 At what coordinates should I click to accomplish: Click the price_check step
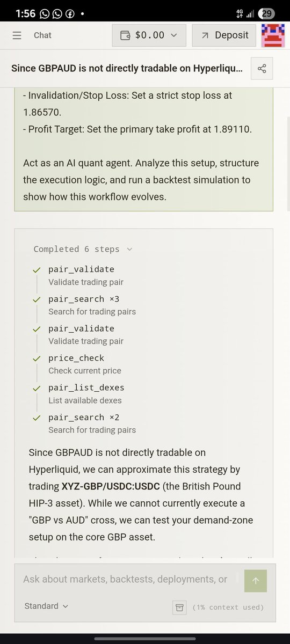click(x=76, y=358)
